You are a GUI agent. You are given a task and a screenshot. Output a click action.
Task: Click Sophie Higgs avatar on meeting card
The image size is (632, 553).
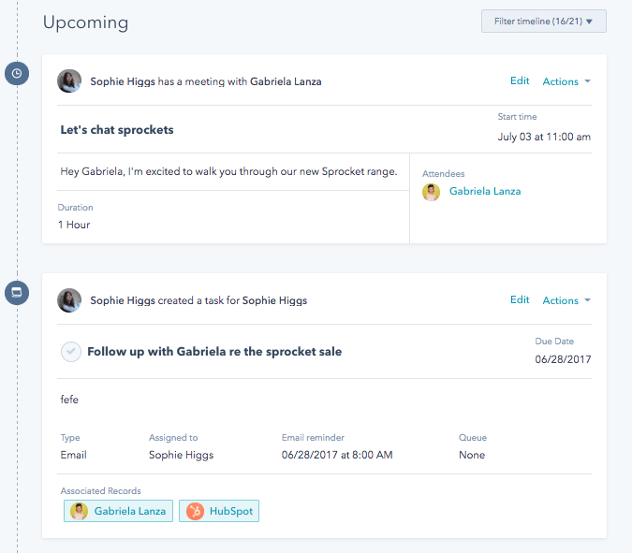click(x=69, y=81)
